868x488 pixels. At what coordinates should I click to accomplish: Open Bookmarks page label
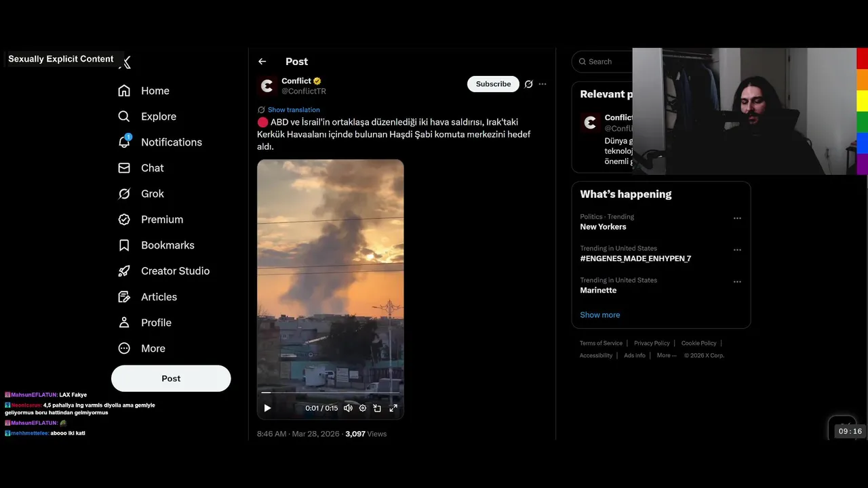click(167, 245)
